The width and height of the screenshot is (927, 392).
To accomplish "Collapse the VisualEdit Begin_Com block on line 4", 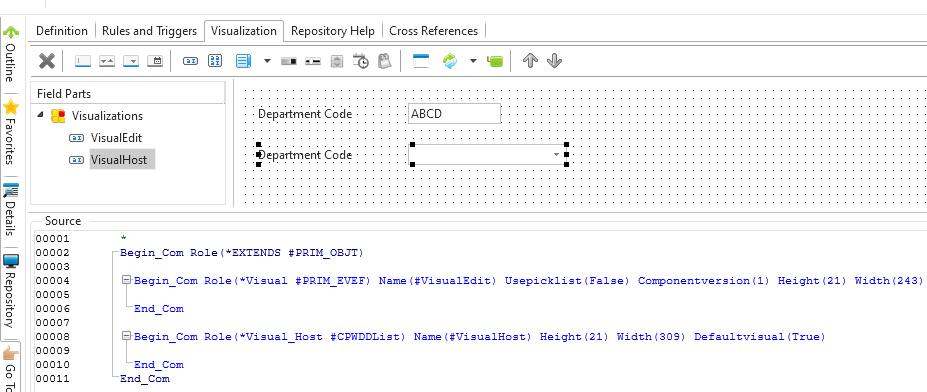I will (x=126, y=280).
